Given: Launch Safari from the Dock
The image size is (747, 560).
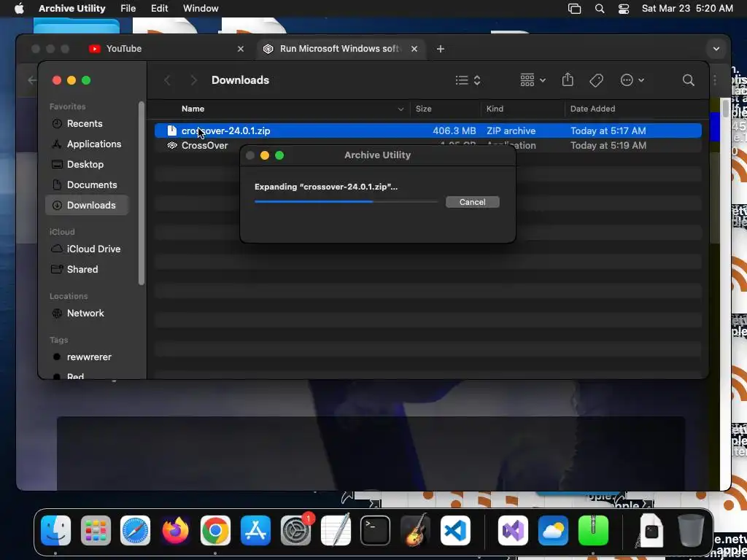Looking at the screenshot, I should (x=135, y=531).
